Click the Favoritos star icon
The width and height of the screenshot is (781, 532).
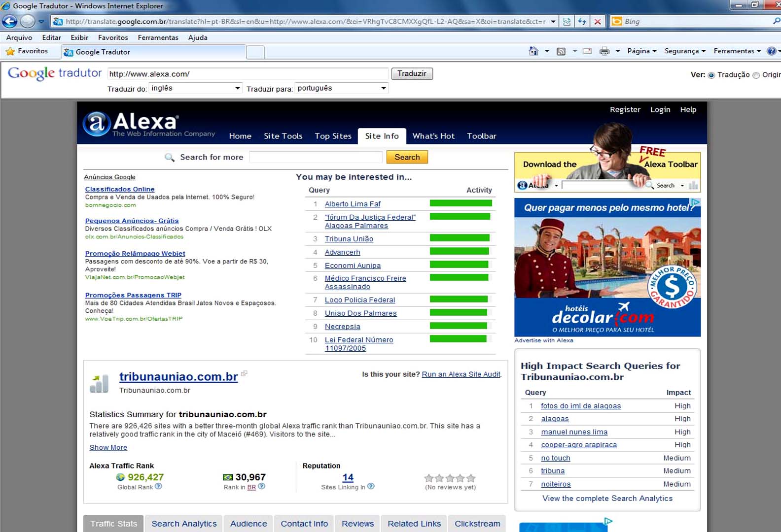[10, 51]
